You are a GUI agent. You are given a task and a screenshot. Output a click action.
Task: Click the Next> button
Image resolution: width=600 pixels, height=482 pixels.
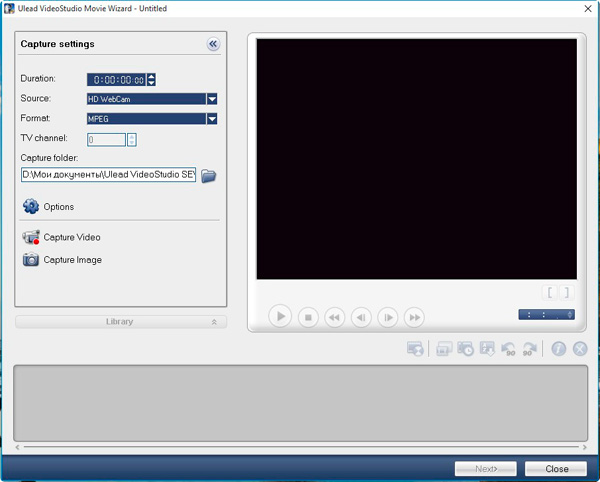(486, 468)
